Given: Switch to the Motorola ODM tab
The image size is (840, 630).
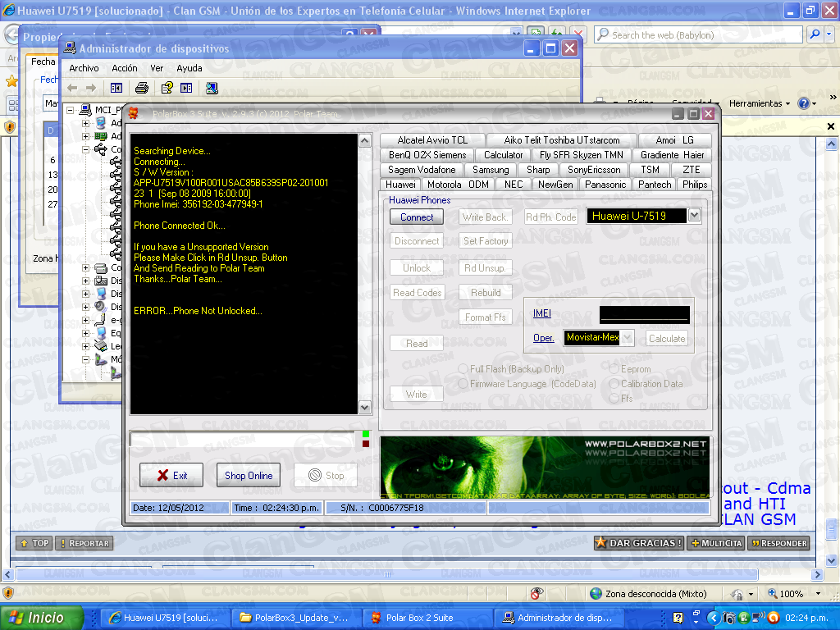Looking at the screenshot, I should (458, 185).
